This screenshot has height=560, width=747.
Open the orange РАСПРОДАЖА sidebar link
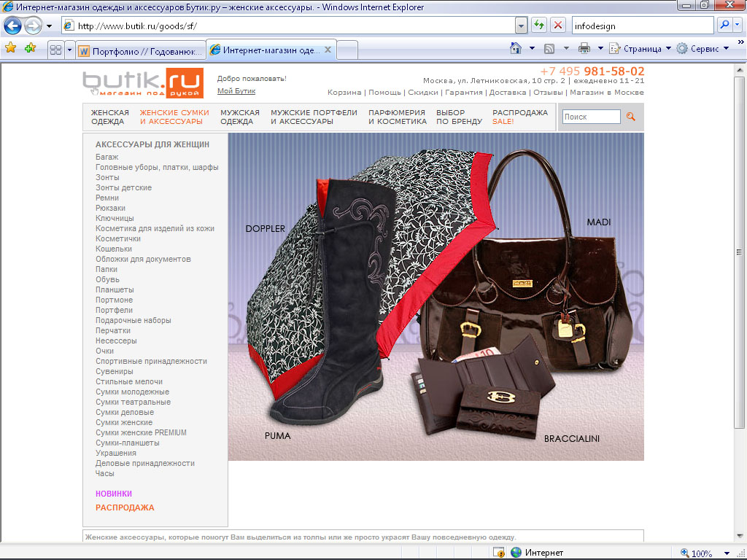[x=125, y=507]
